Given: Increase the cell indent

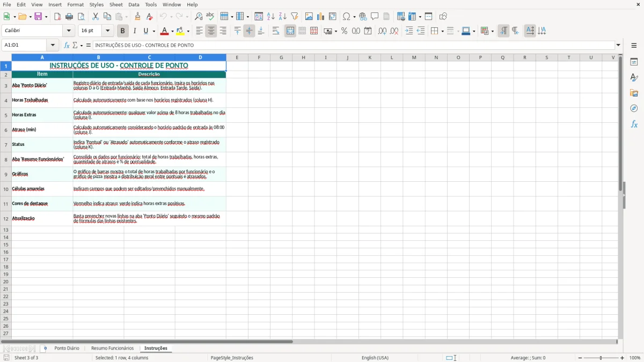Looking at the screenshot, I should [x=409, y=31].
